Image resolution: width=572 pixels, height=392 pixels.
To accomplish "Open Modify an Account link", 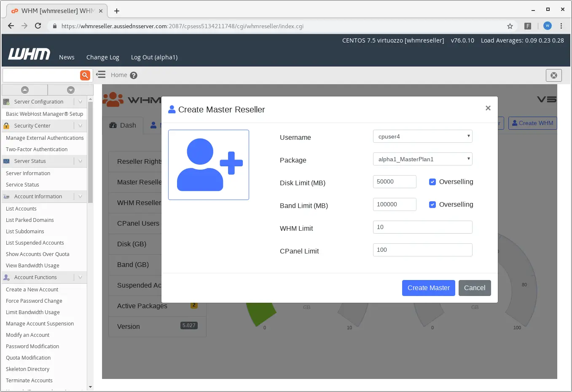I will (27, 335).
